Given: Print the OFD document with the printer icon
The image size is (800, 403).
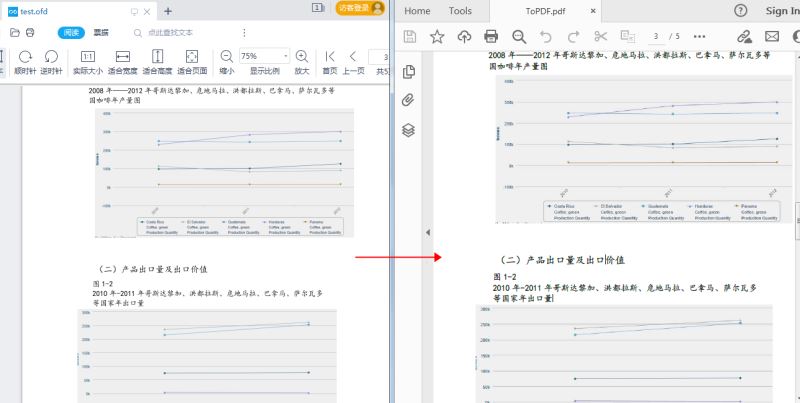Looking at the screenshot, I should click(x=30, y=33).
